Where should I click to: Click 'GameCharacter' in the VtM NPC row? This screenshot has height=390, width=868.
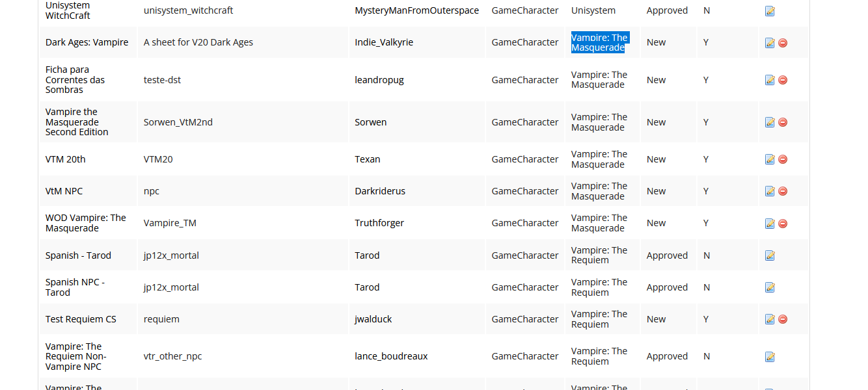[x=525, y=191]
